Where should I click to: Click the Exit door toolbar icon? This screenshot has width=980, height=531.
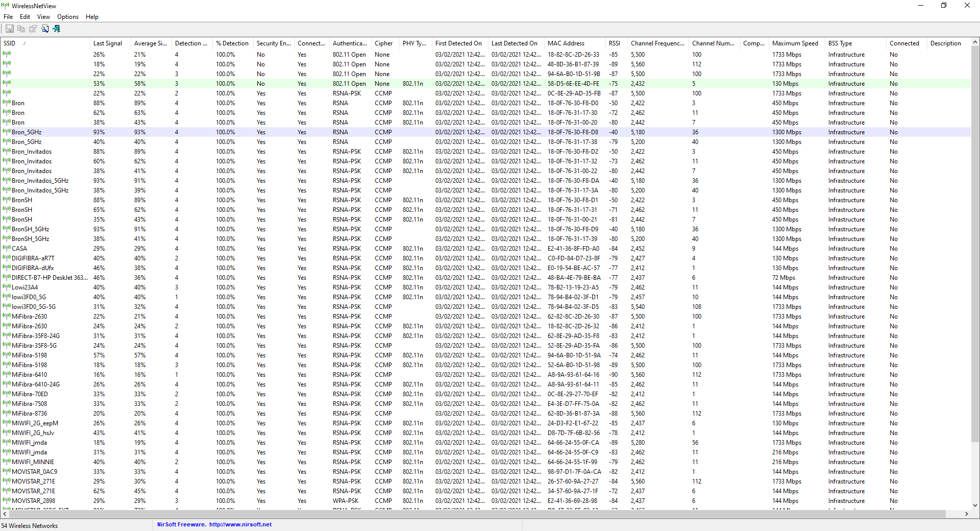click(x=57, y=29)
